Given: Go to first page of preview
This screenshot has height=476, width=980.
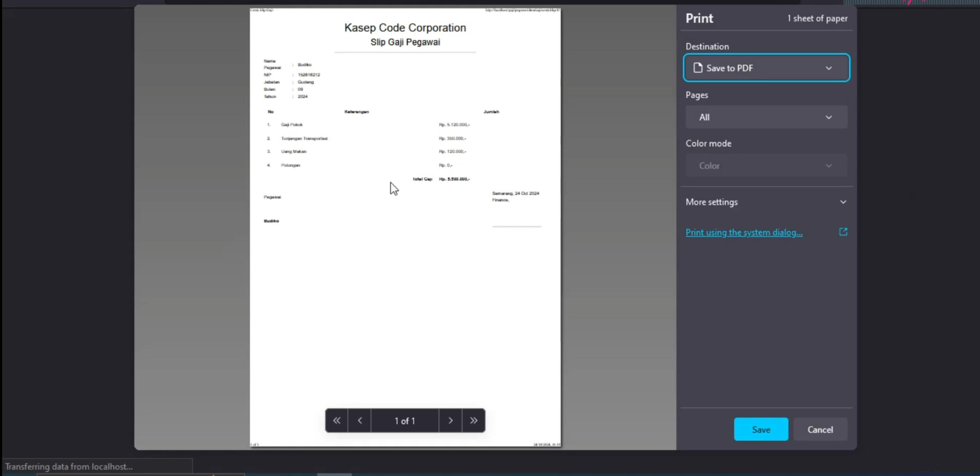Looking at the screenshot, I should [337, 421].
